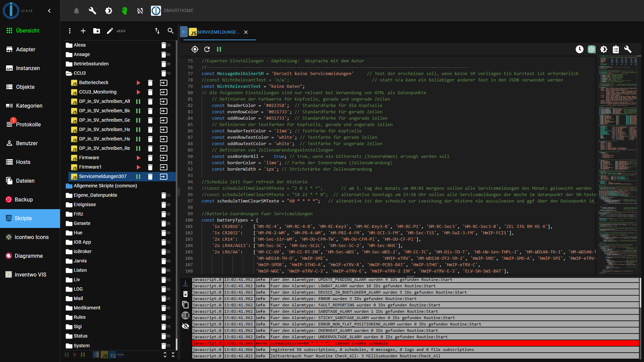Expand all folders with the unfold arrows icon
This screenshot has width=644, height=362.
(x=165, y=355)
